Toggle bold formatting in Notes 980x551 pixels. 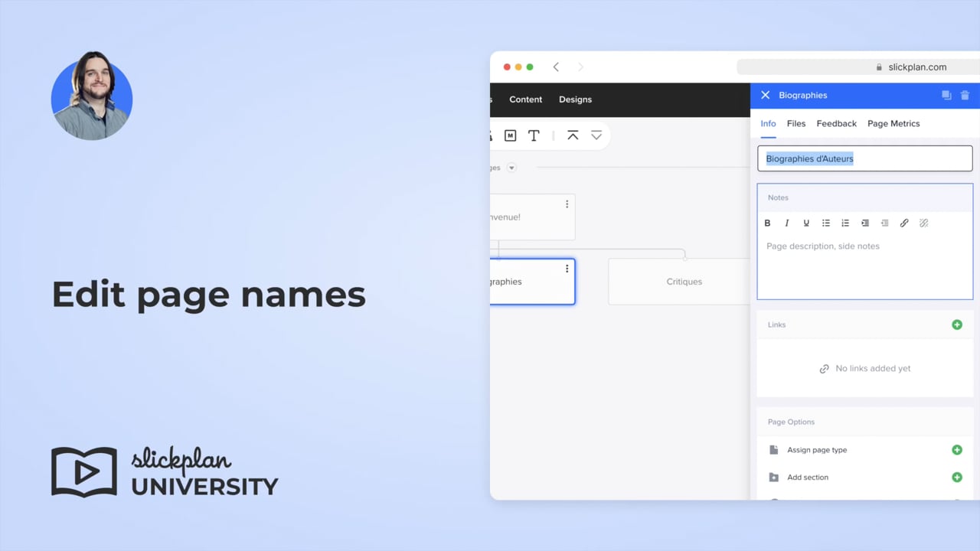point(767,223)
